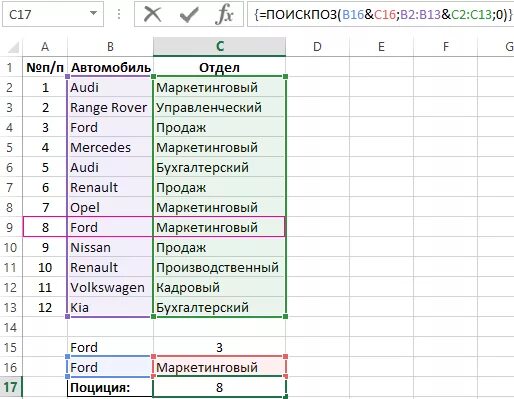Select row 14 header

[x=10, y=327]
